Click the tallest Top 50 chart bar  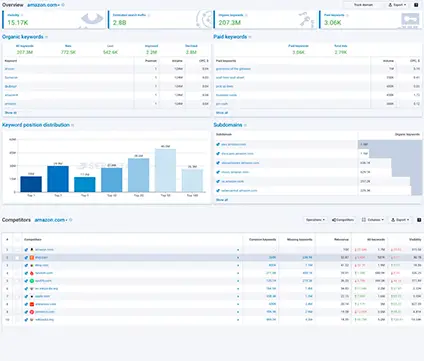pos(165,170)
